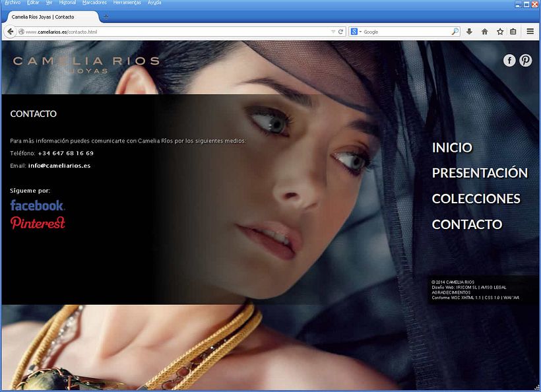Bookmark this page with the star icon

[x=500, y=32]
